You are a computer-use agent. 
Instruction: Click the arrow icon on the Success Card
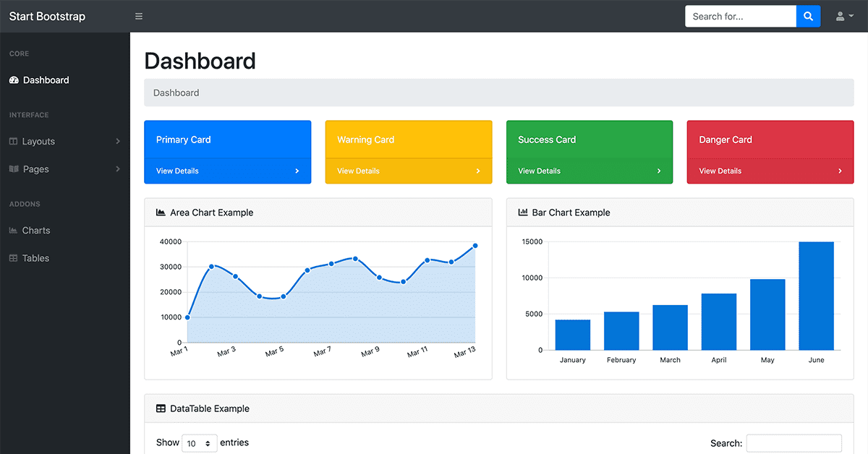(659, 171)
